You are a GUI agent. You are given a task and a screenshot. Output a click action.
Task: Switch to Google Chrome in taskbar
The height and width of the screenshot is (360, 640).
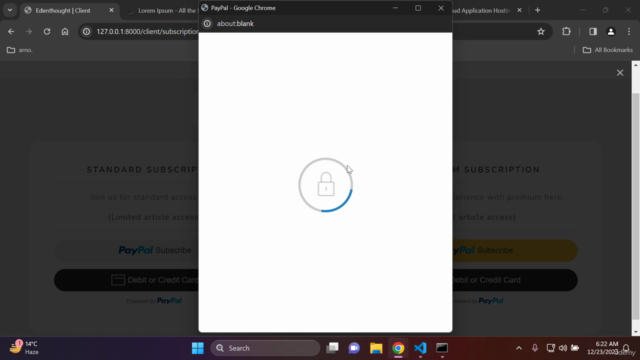[x=398, y=348]
